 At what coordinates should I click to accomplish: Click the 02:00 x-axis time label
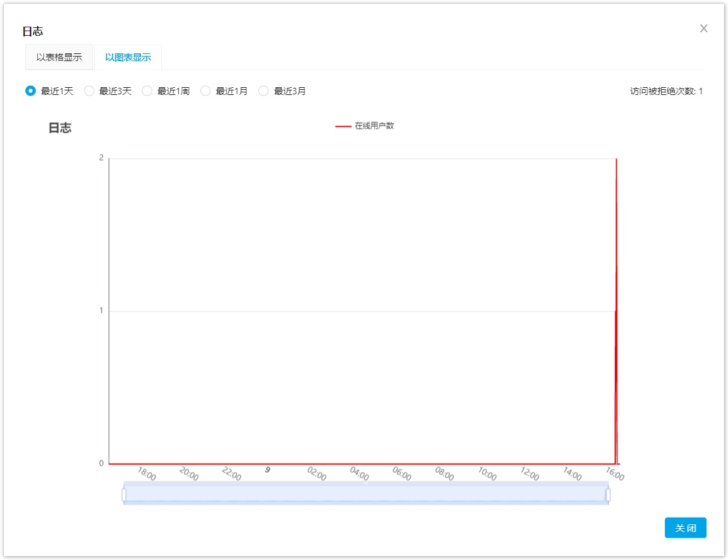[x=317, y=473]
